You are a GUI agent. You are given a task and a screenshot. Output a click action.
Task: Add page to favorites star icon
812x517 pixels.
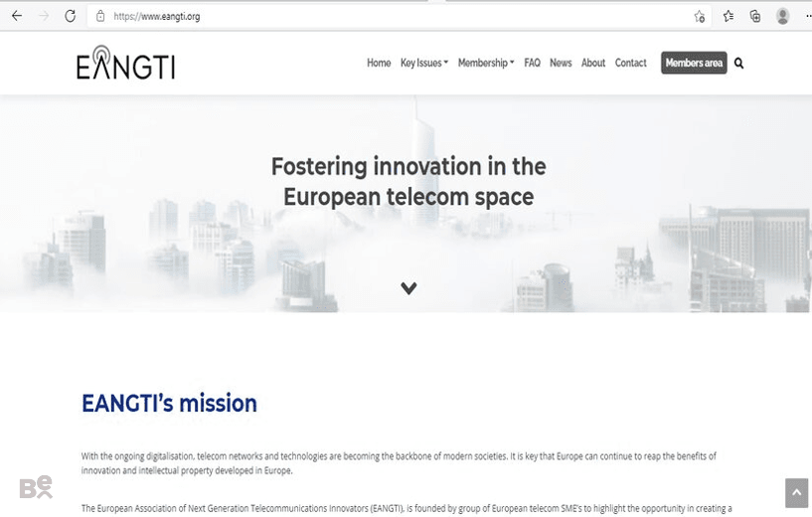point(699,17)
